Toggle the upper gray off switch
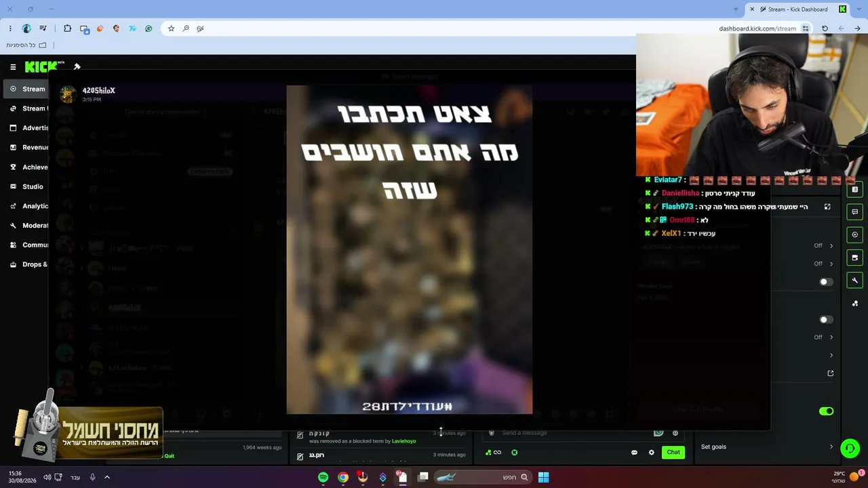The width and height of the screenshot is (868, 488). pyautogui.click(x=826, y=282)
